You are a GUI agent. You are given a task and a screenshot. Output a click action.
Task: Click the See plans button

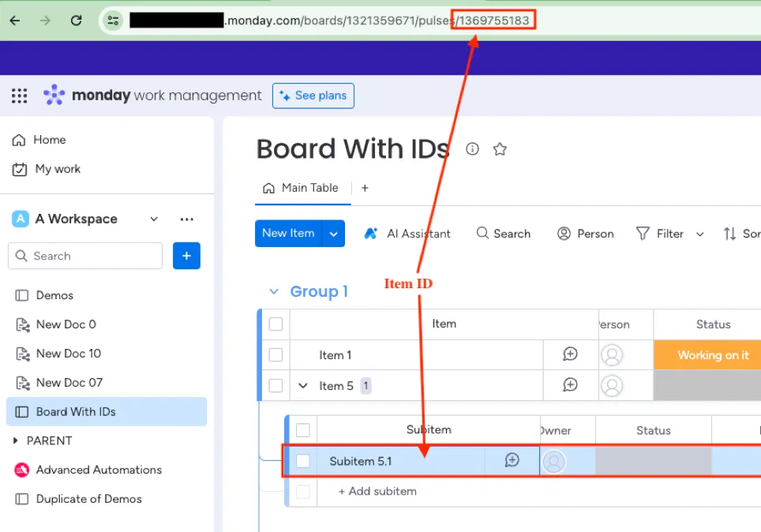pyautogui.click(x=313, y=96)
